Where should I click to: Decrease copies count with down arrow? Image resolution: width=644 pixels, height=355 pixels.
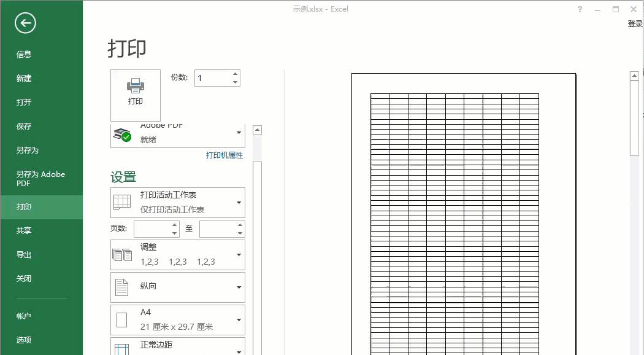point(235,82)
